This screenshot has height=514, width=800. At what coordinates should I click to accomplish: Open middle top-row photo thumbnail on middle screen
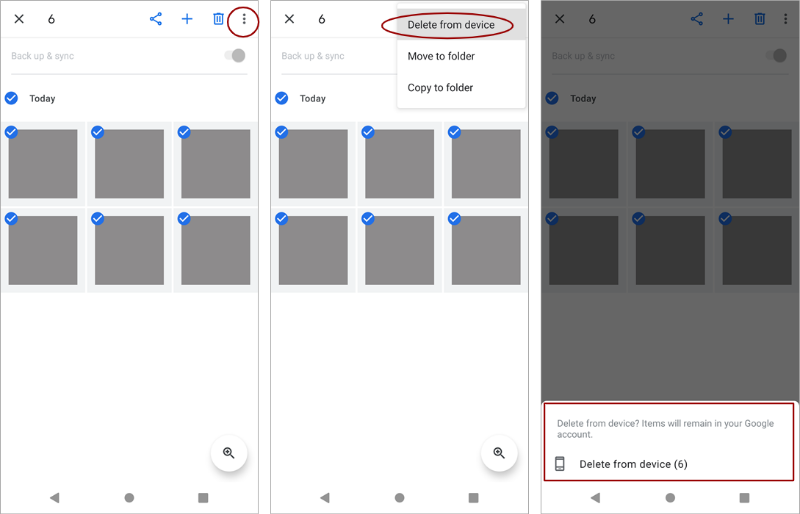click(400, 164)
